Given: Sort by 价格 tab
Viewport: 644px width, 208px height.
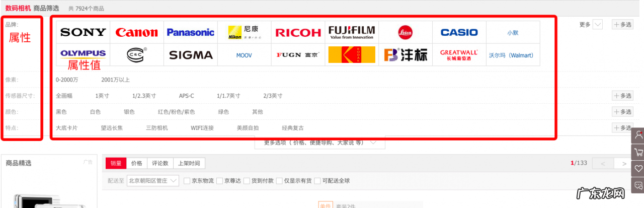Looking at the screenshot, I should coord(136,163).
